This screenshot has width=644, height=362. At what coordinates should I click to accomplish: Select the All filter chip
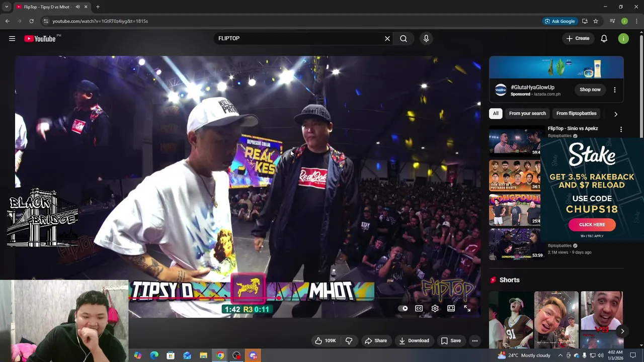coord(496,113)
